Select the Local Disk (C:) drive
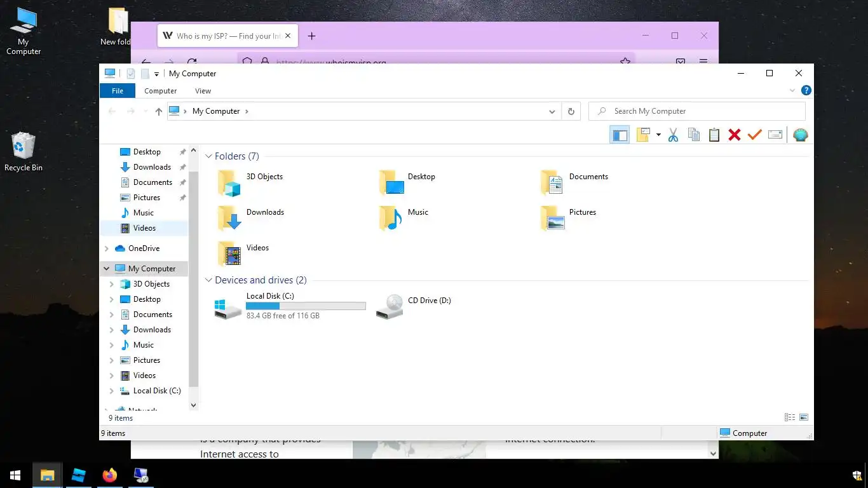Image resolution: width=868 pixels, height=488 pixels. (x=290, y=306)
